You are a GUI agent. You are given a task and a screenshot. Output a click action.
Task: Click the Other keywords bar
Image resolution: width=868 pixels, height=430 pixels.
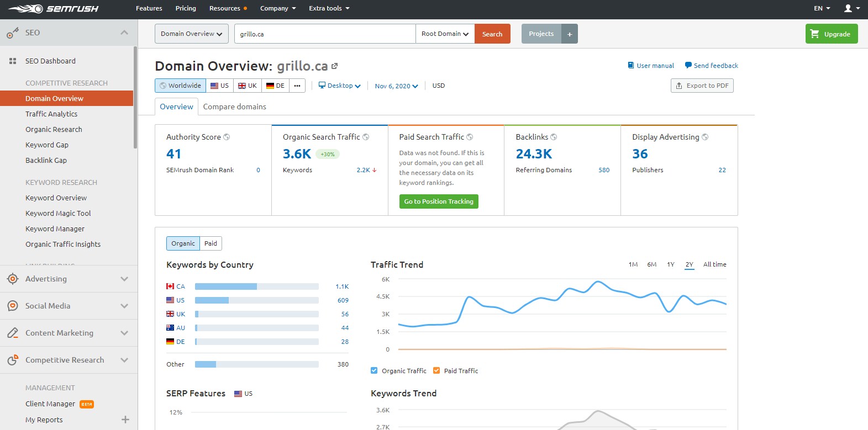point(257,364)
